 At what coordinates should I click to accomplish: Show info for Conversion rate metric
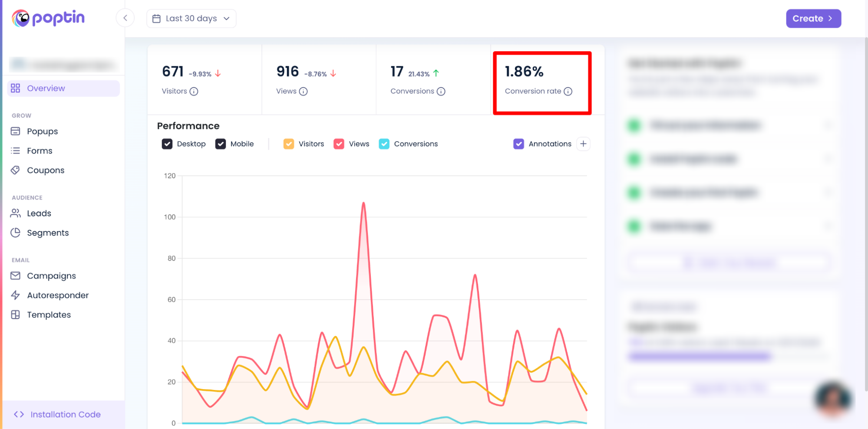[x=568, y=92]
